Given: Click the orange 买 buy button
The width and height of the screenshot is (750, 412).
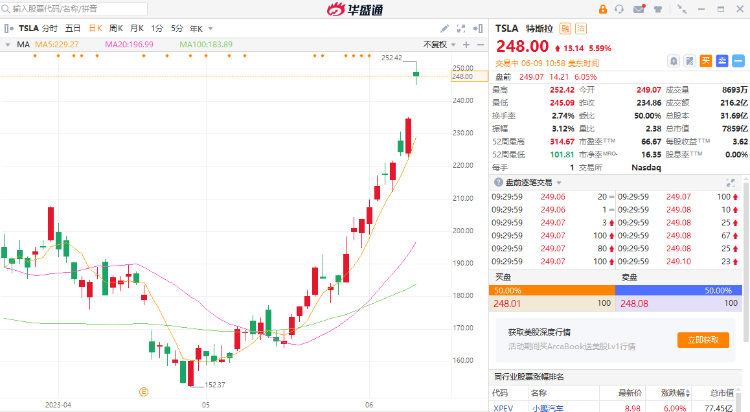Looking at the screenshot, I should click(x=706, y=61).
